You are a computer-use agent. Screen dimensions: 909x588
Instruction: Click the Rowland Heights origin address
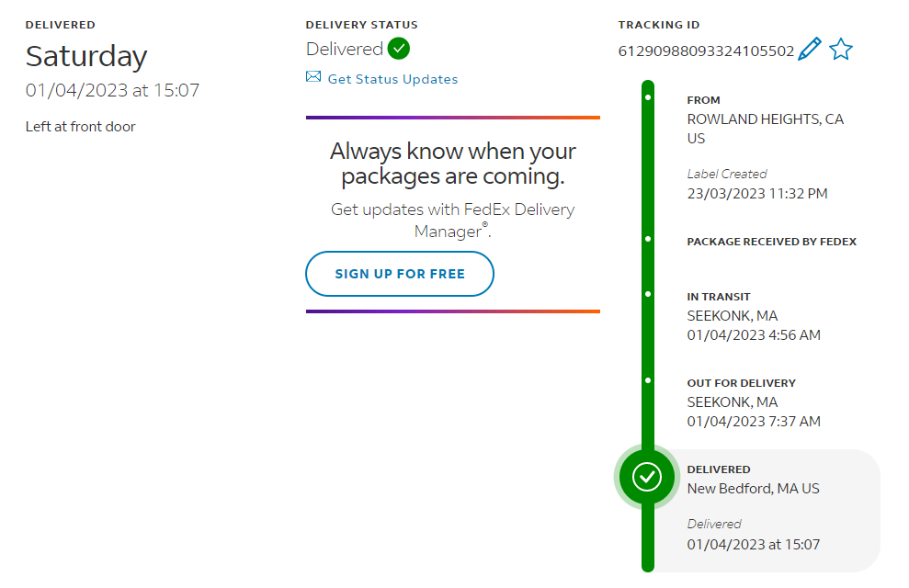pos(765,129)
